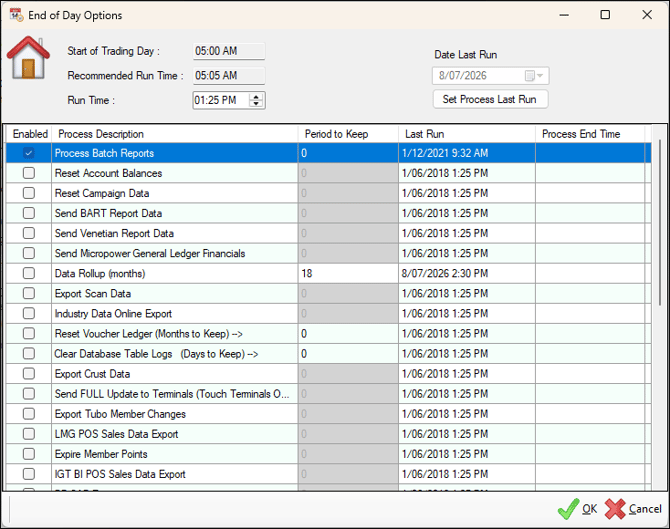The width and height of the screenshot is (670, 529).
Task: Select IGT BI POS Sales Data Export text
Action: (120, 474)
